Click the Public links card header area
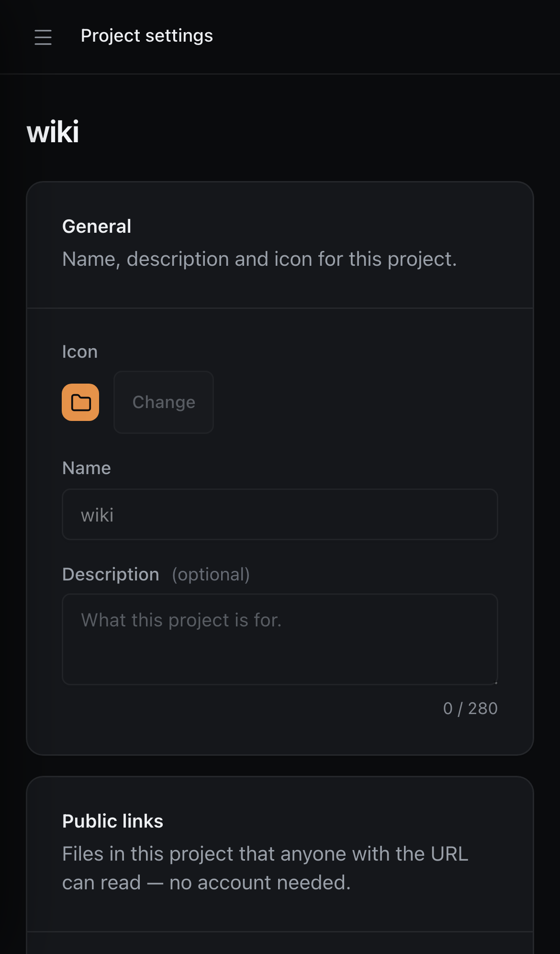The width and height of the screenshot is (560, 954). pyautogui.click(x=280, y=854)
